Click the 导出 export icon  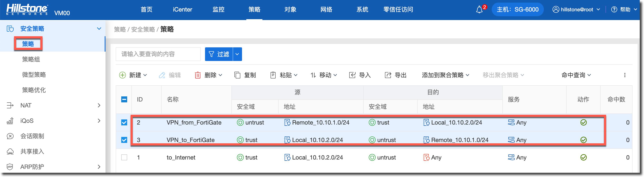coord(388,75)
